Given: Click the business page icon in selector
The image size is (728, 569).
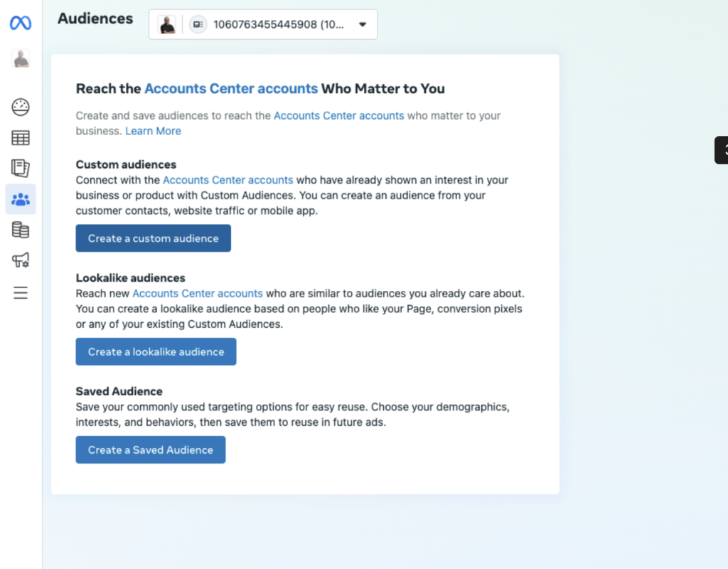Looking at the screenshot, I should [x=198, y=25].
